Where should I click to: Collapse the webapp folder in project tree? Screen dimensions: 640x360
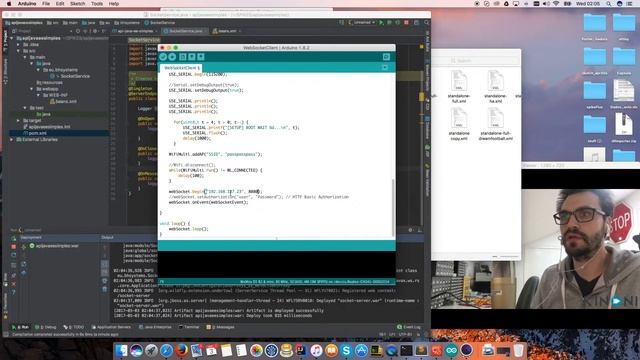point(32,89)
